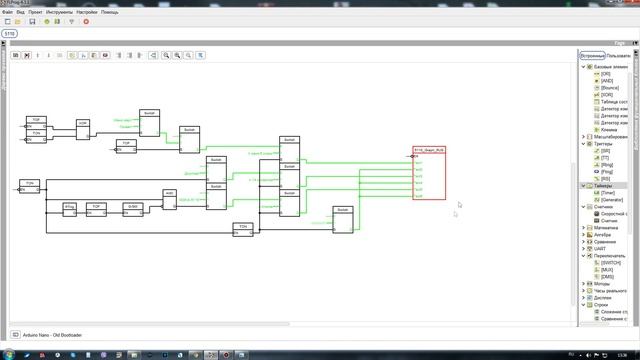The width and height of the screenshot is (640, 360).
Task: Open the Вид menu
Action: (x=20, y=12)
